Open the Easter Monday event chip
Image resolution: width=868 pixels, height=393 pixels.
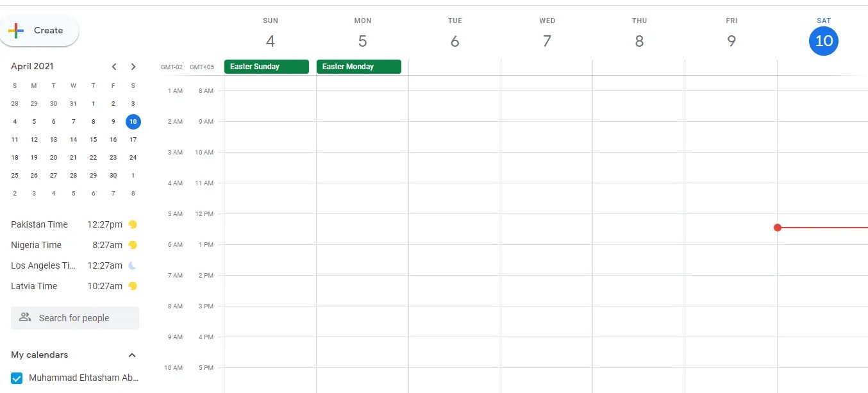coord(358,66)
